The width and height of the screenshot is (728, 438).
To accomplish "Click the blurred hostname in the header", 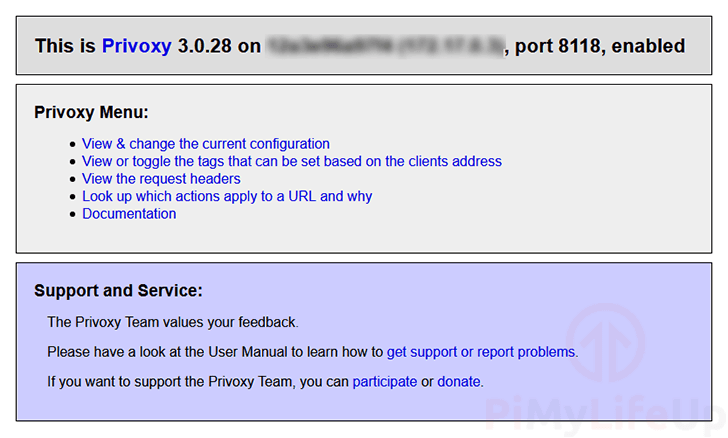I will [x=385, y=46].
